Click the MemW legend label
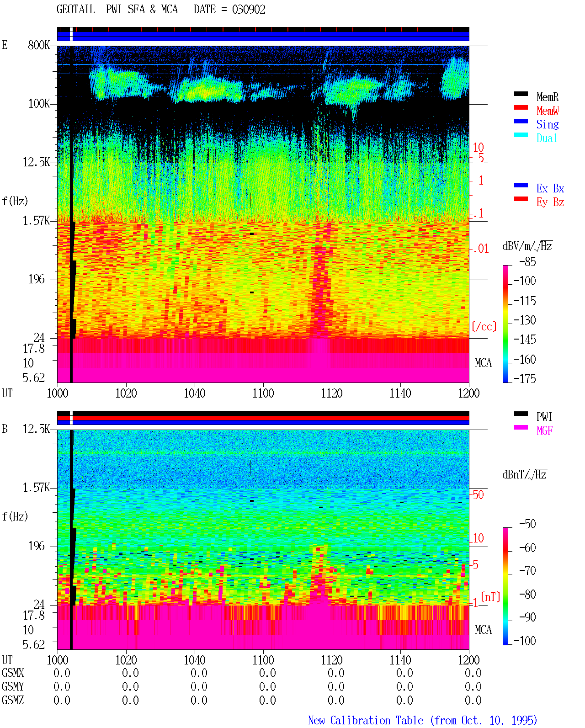The width and height of the screenshot is (585, 728). click(x=548, y=111)
